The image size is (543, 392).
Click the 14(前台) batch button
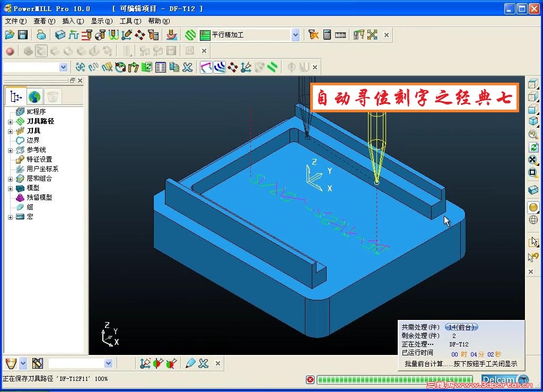click(x=461, y=327)
